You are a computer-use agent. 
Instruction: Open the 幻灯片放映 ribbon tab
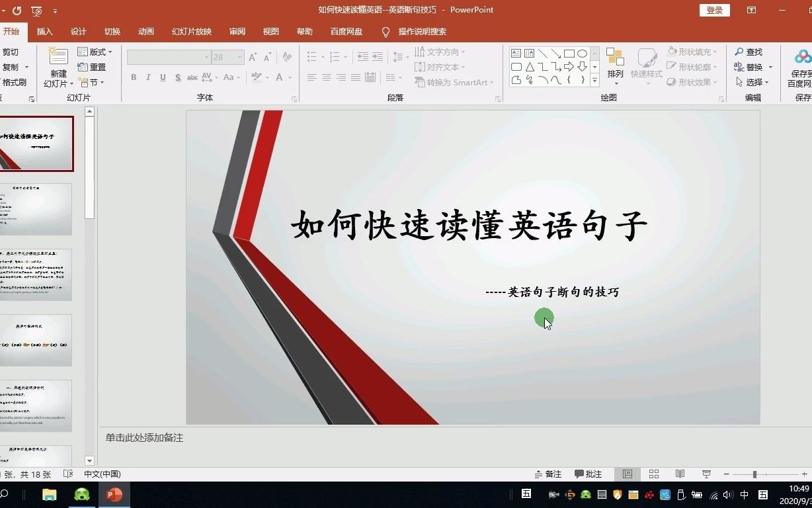(191, 31)
